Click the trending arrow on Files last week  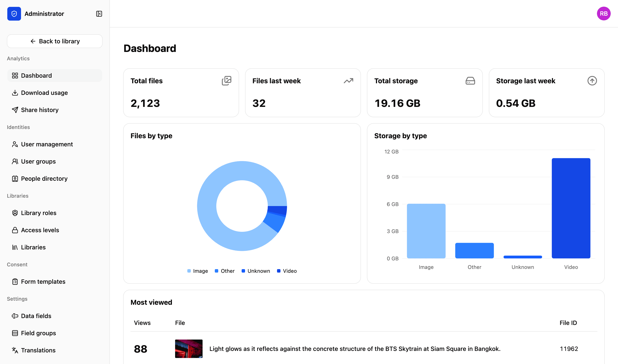coord(348,81)
